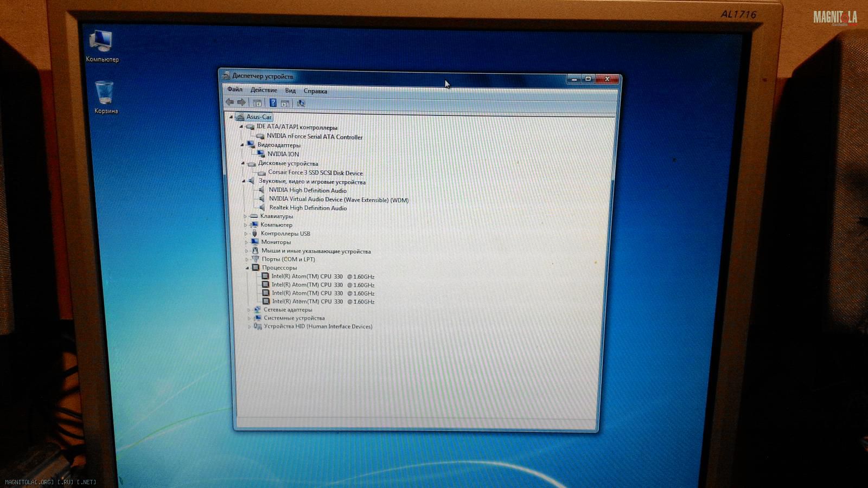Screen dimensions: 868x488
Task: Click the blue Help toolbar icon
Action: [273, 103]
